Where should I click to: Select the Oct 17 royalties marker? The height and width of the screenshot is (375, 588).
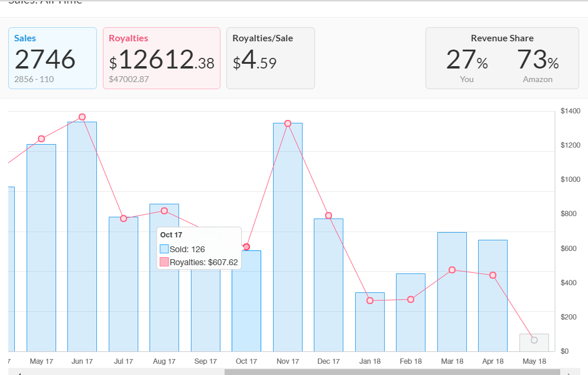click(x=246, y=247)
